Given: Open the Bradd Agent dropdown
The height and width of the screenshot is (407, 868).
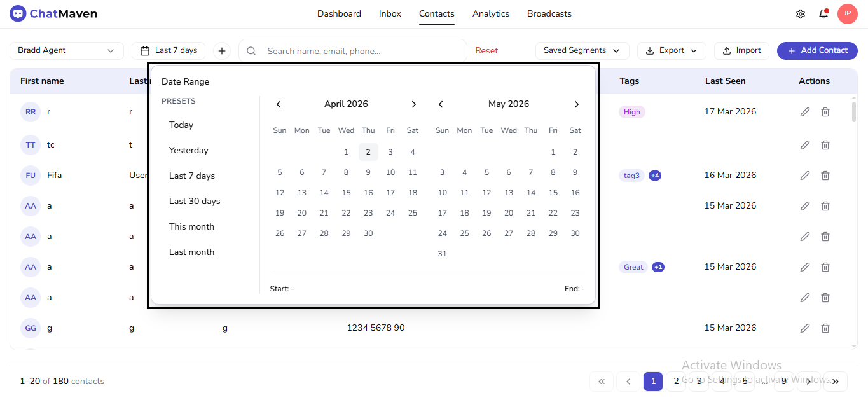Looking at the screenshot, I should click(x=66, y=50).
